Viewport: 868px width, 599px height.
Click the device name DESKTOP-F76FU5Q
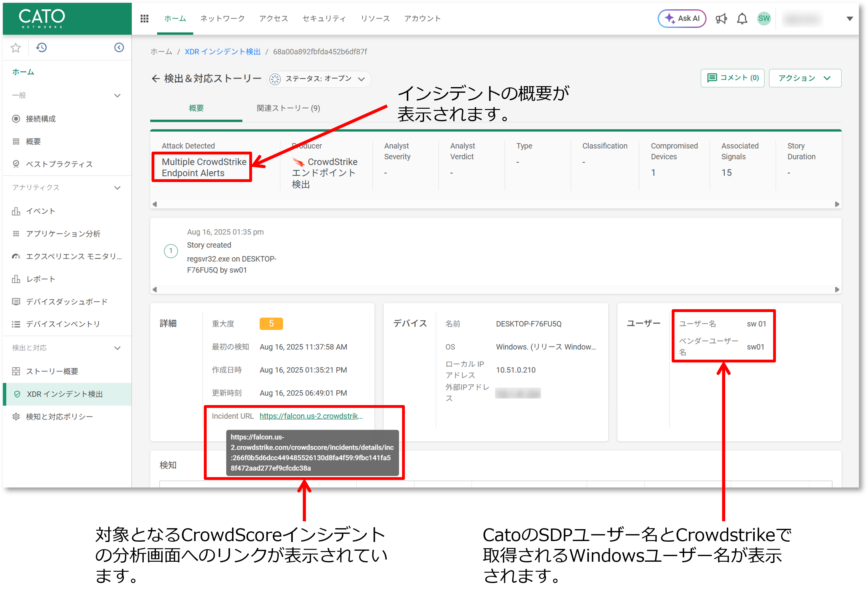pyautogui.click(x=529, y=324)
